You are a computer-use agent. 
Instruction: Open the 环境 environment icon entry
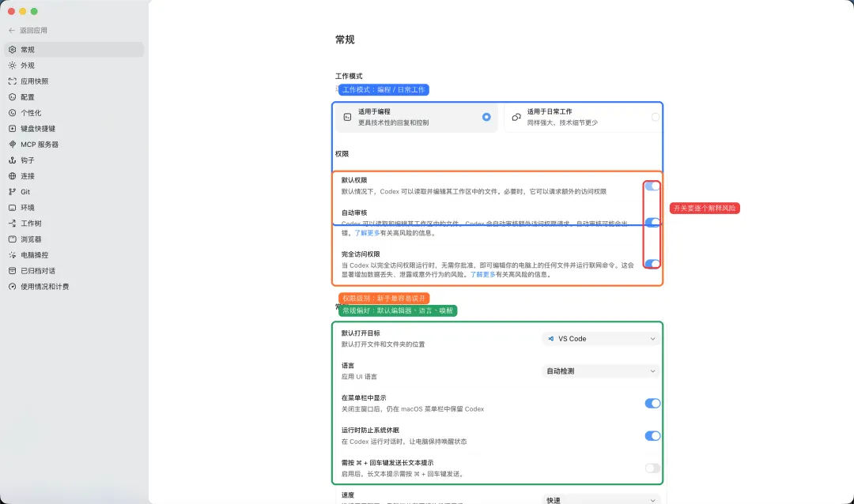(x=12, y=208)
